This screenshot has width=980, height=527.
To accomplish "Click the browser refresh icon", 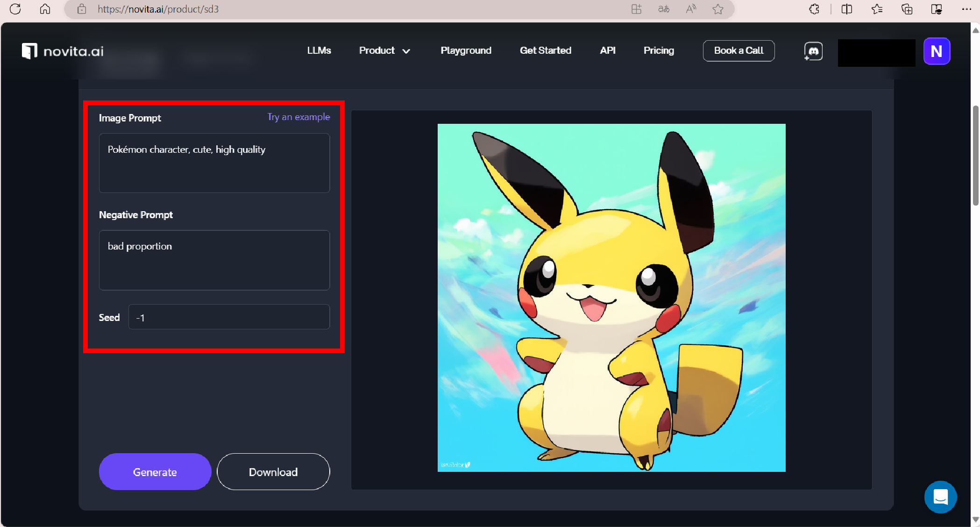I will [x=15, y=9].
